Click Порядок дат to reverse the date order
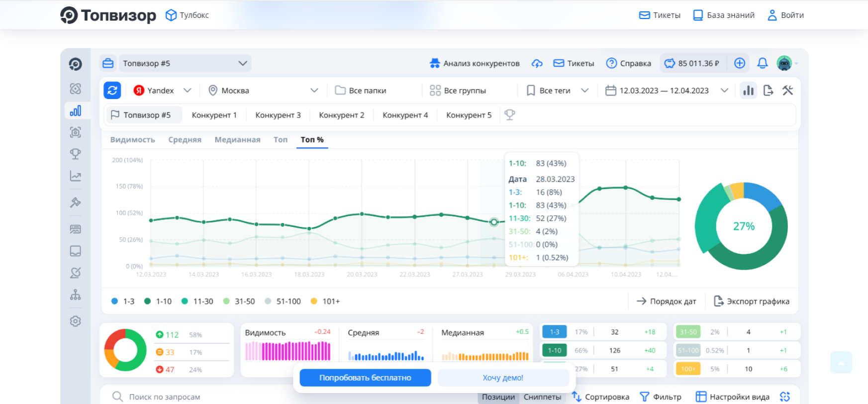Image resolution: width=868 pixels, height=404 pixels. [667, 302]
